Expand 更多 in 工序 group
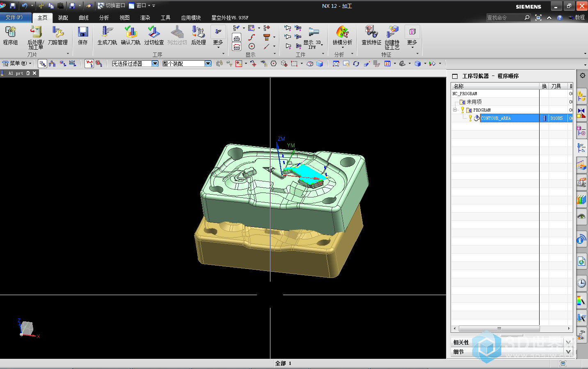Viewport: 588px width, 369px height. click(218, 37)
